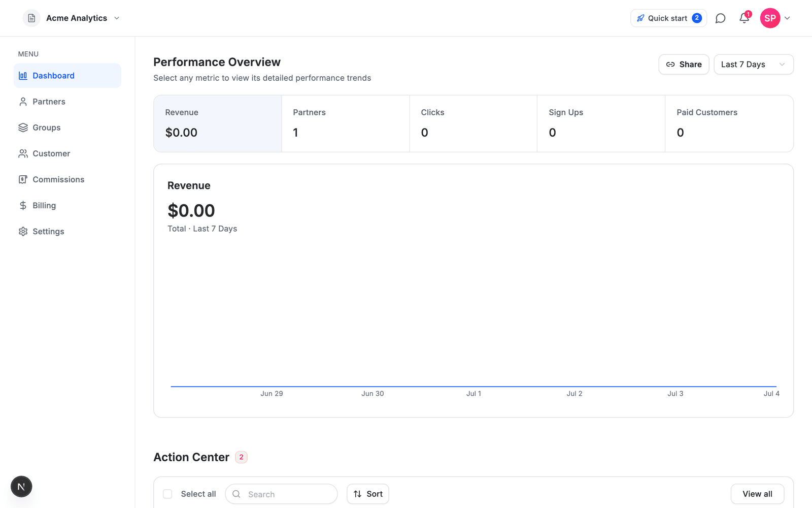This screenshot has width=812, height=508.
Task: Click the Commissions receipt icon
Action: (23, 179)
